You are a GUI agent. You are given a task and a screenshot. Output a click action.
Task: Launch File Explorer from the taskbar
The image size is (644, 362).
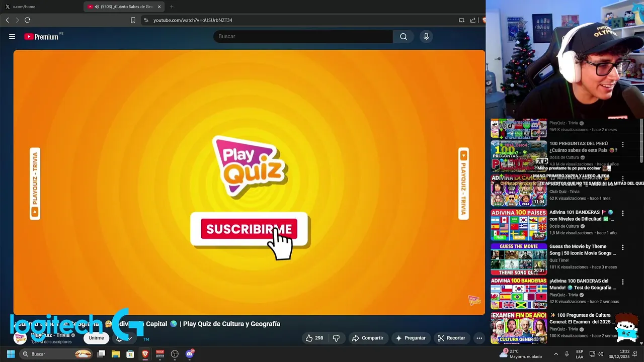[116, 354]
